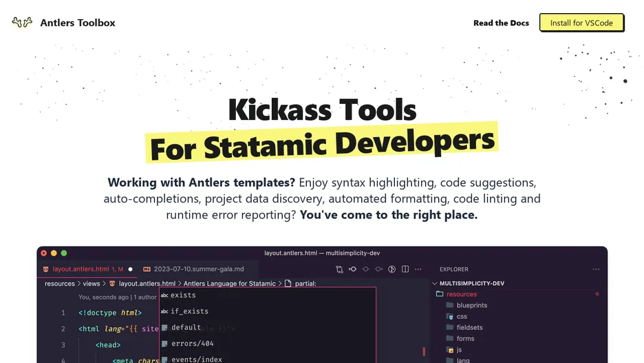Click the green maximize button of editor window
Screen dimensions: 644x363
click(64, 253)
